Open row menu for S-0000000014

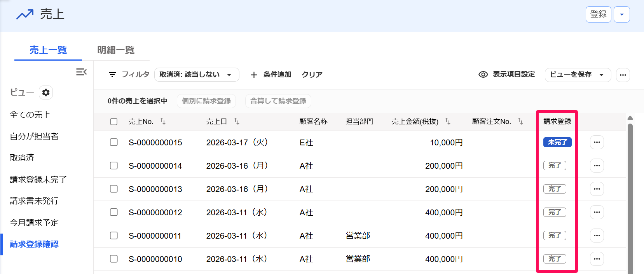click(597, 166)
